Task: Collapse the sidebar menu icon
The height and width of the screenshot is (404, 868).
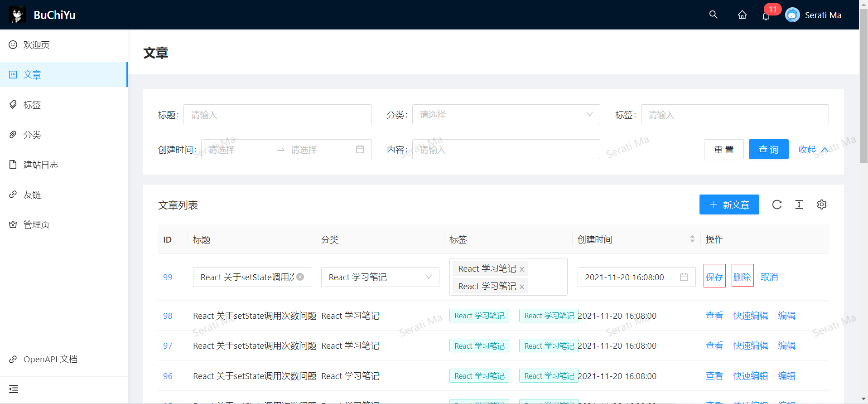Action: (14, 389)
